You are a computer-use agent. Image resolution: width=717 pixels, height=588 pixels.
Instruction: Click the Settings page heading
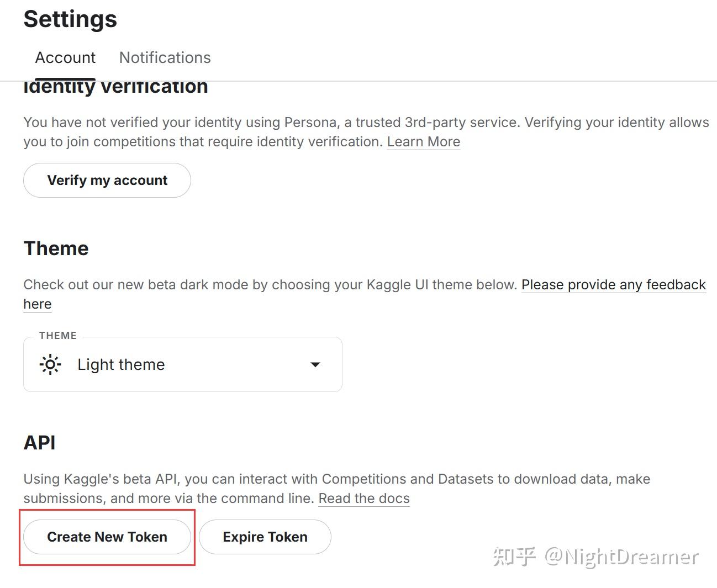click(70, 19)
